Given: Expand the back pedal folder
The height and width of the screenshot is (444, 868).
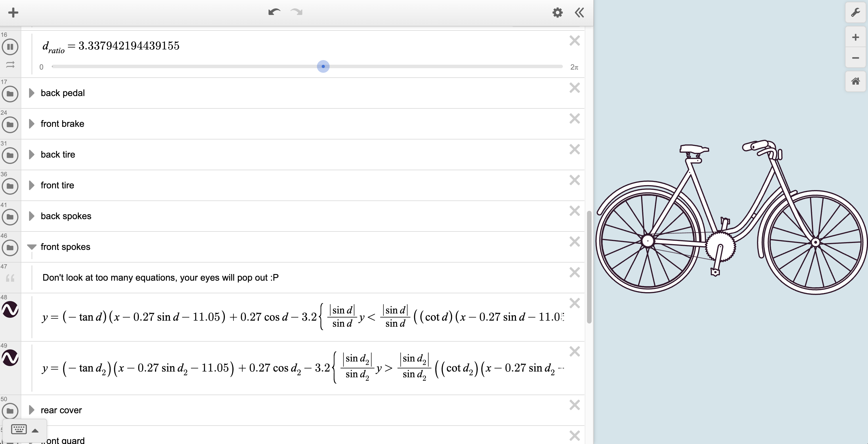Looking at the screenshot, I should pyautogui.click(x=31, y=93).
